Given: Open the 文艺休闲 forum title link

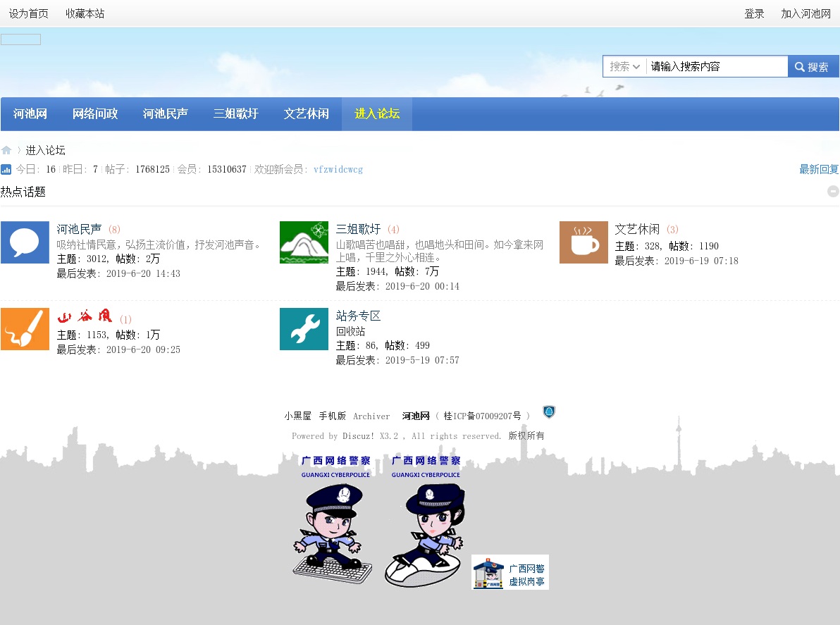Looking at the screenshot, I should coord(638,229).
